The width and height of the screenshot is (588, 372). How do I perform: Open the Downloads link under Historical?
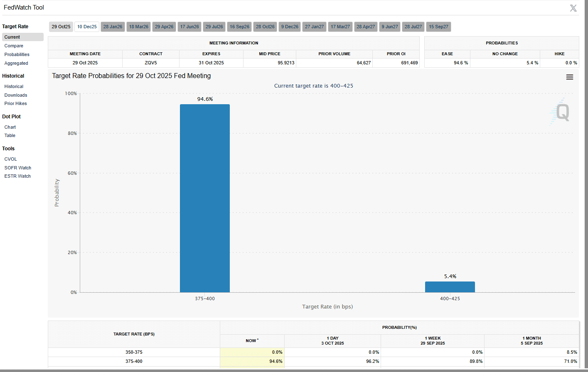coord(16,95)
